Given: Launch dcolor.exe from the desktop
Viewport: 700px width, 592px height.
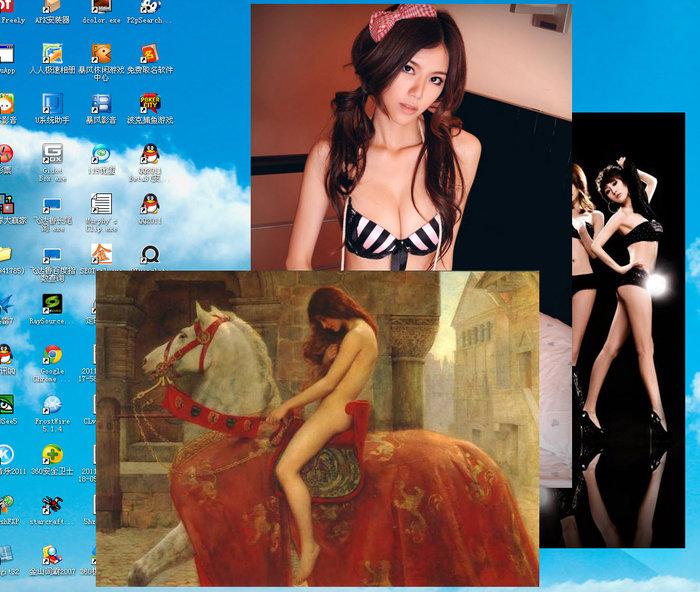Looking at the screenshot, I should pos(101,6).
